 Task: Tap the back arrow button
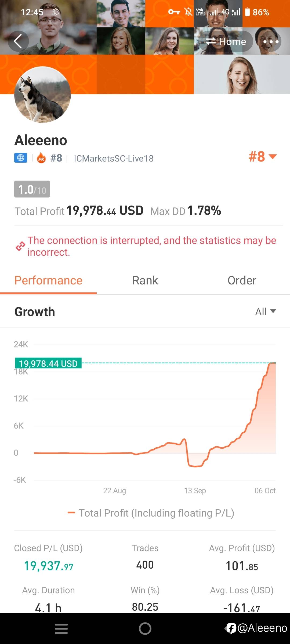tap(18, 41)
